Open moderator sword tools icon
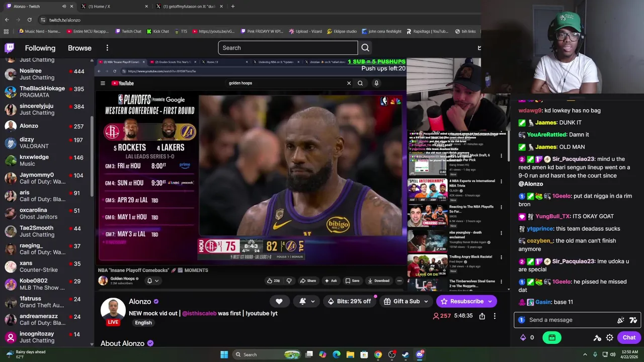 597,338
